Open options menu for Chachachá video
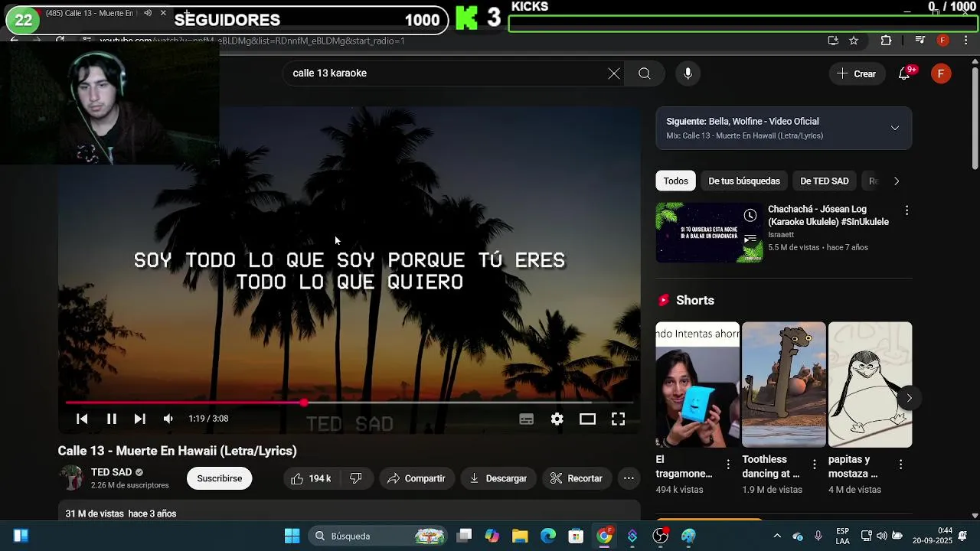The width and height of the screenshot is (980, 551). click(906, 210)
